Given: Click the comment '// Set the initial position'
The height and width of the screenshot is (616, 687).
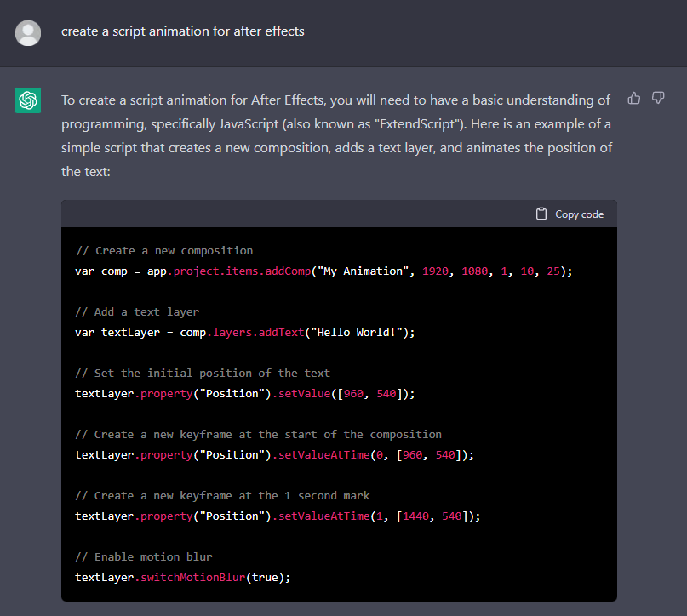Looking at the screenshot, I should (203, 374).
